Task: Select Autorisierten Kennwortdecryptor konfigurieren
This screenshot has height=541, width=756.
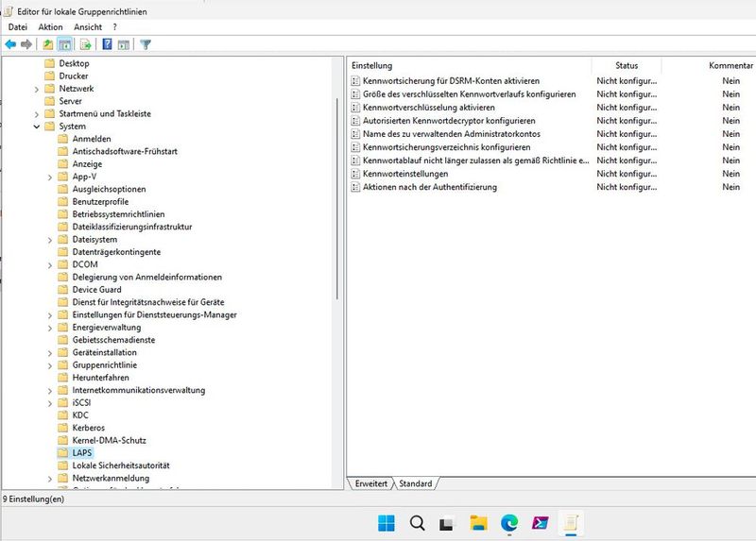Action: tap(449, 121)
